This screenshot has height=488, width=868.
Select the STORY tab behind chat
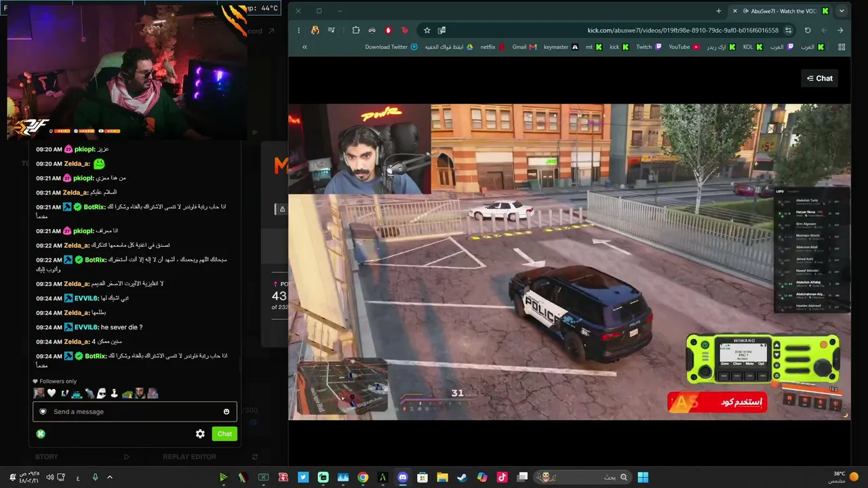[x=47, y=457]
